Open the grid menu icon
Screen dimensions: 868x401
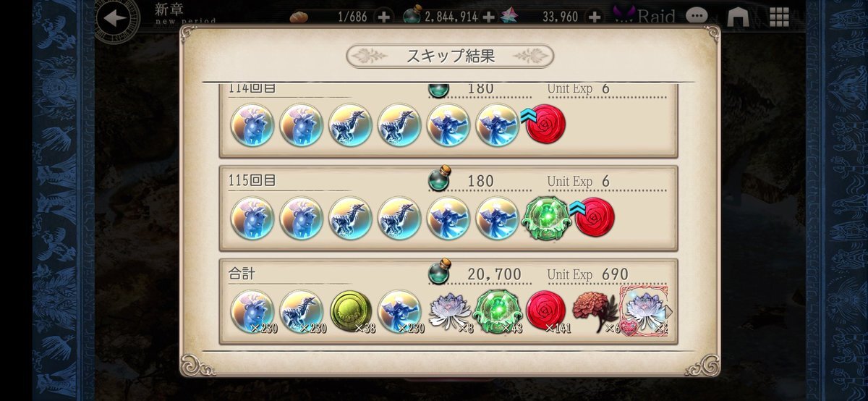[779, 16]
